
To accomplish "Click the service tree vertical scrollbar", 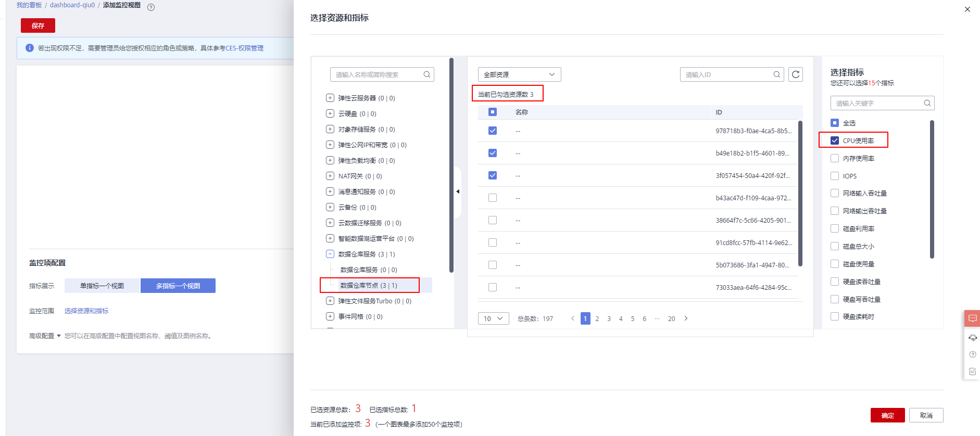I will click(x=451, y=165).
